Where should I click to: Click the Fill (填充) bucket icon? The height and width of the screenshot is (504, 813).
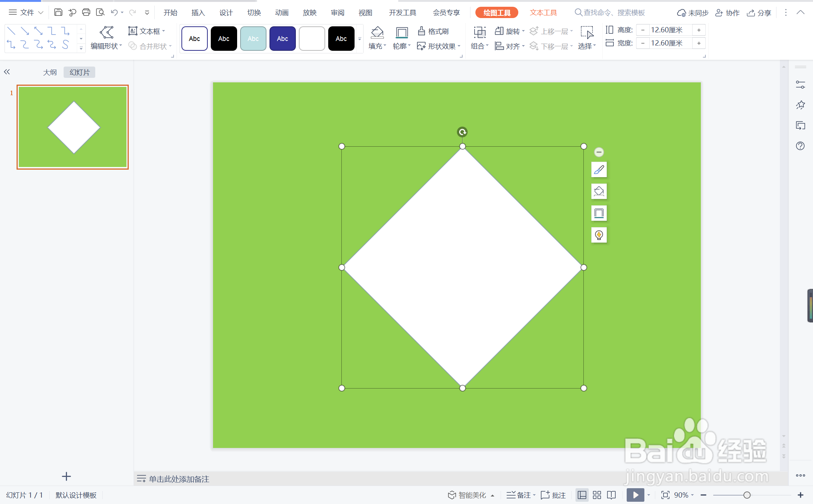[377, 32]
